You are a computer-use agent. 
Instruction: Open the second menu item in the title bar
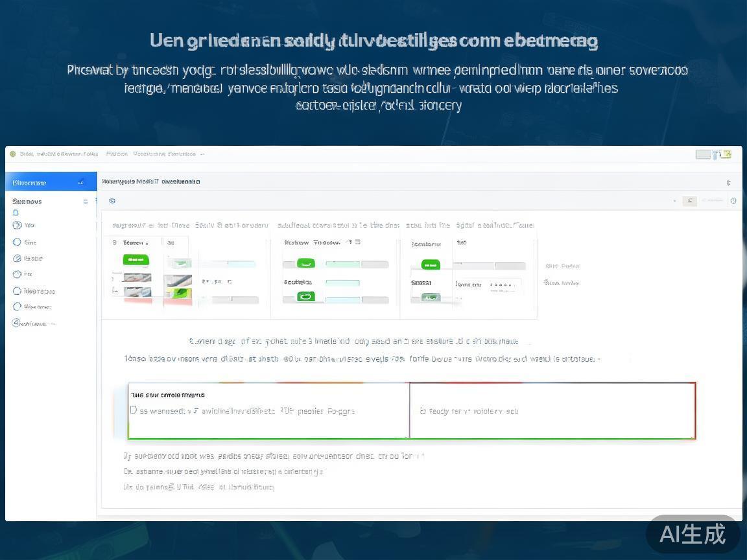(117, 154)
